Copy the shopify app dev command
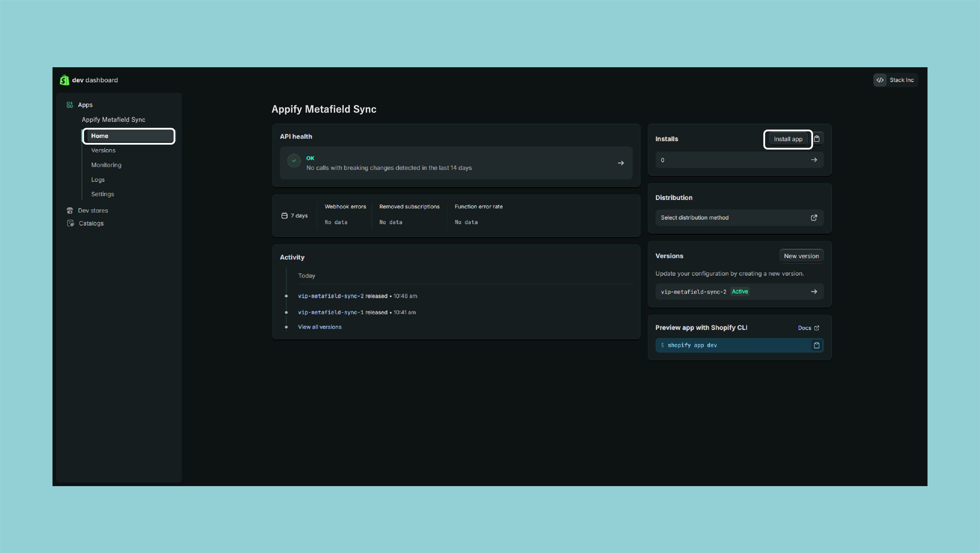980x553 pixels. [x=817, y=345]
